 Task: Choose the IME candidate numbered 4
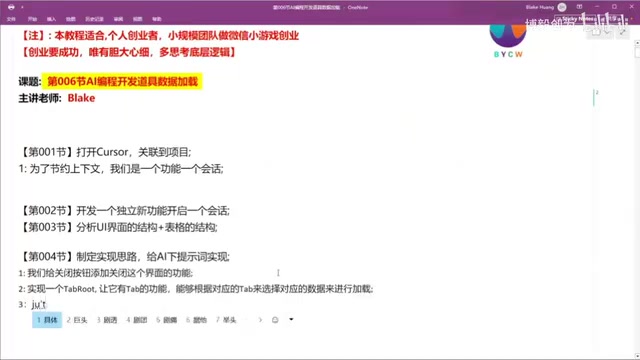[x=136, y=320]
